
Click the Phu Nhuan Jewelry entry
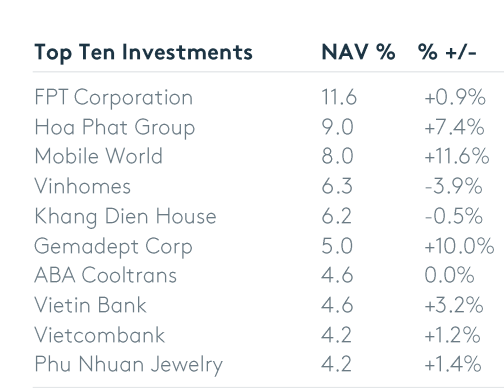128,365
